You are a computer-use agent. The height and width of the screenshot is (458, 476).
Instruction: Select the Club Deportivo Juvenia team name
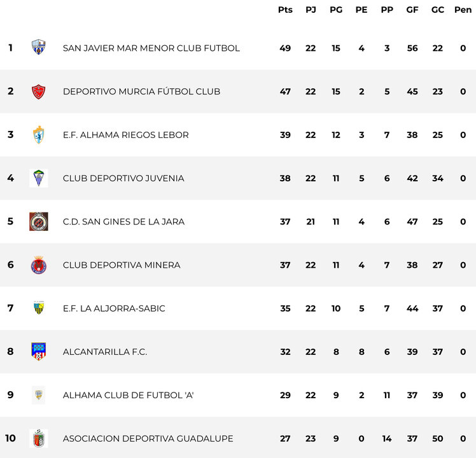123,178
